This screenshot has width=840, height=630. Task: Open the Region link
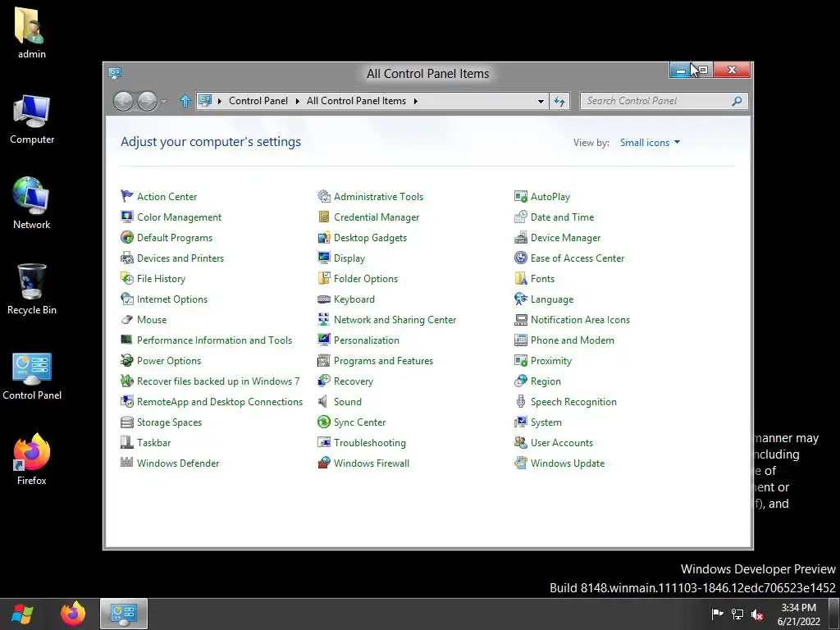546,381
